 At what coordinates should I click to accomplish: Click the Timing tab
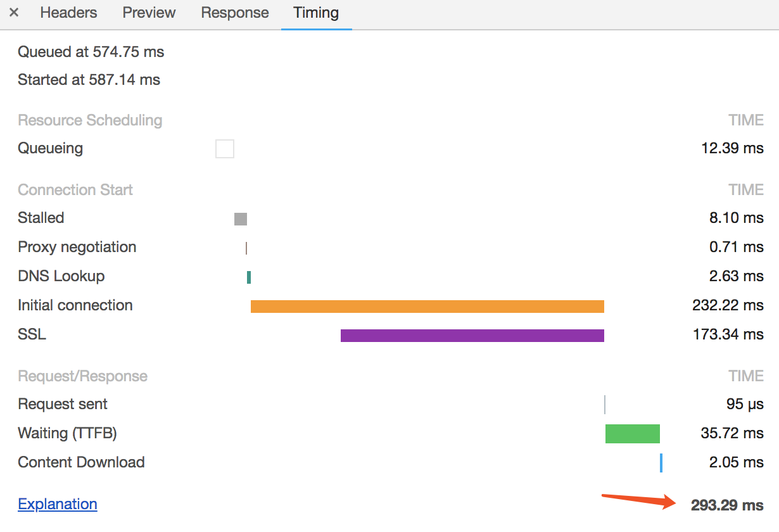316,13
